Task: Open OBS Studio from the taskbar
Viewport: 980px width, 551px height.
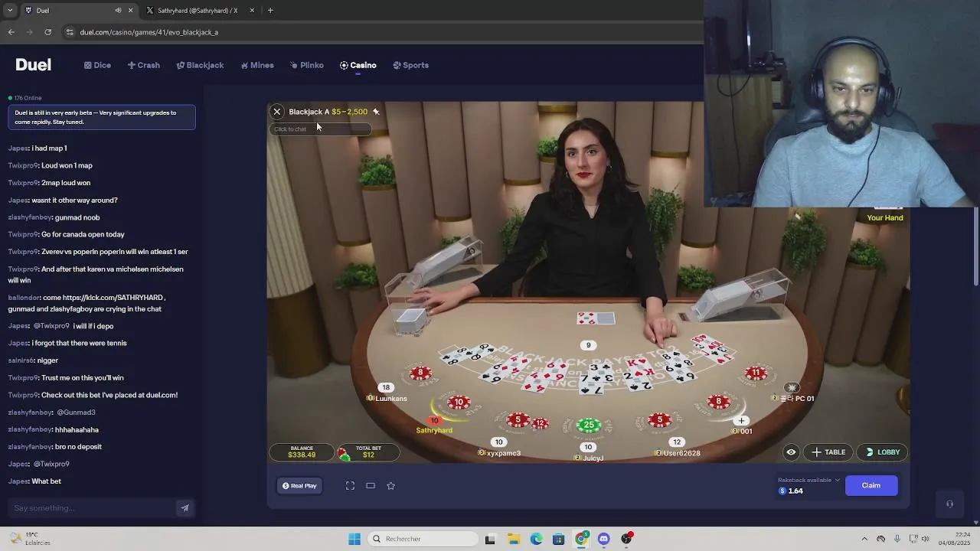Action: tap(627, 539)
